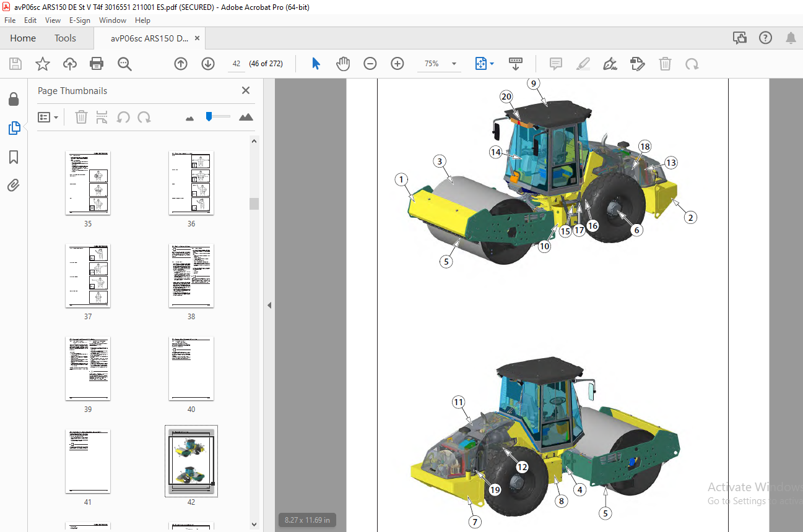Click the rotate clockwise toolbar icon
This screenshot has height=532, width=803.
coord(692,64)
